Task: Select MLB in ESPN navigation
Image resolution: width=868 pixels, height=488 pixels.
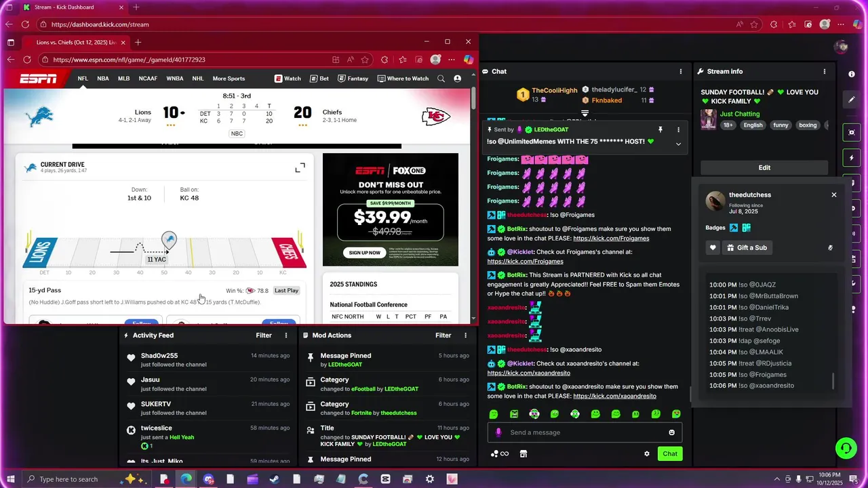Action: pos(124,79)
